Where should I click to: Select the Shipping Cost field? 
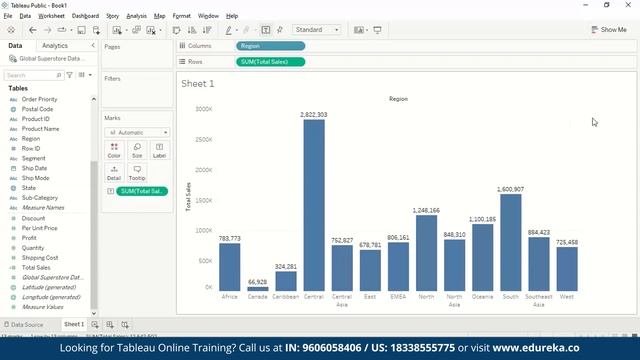click(40, 258)
